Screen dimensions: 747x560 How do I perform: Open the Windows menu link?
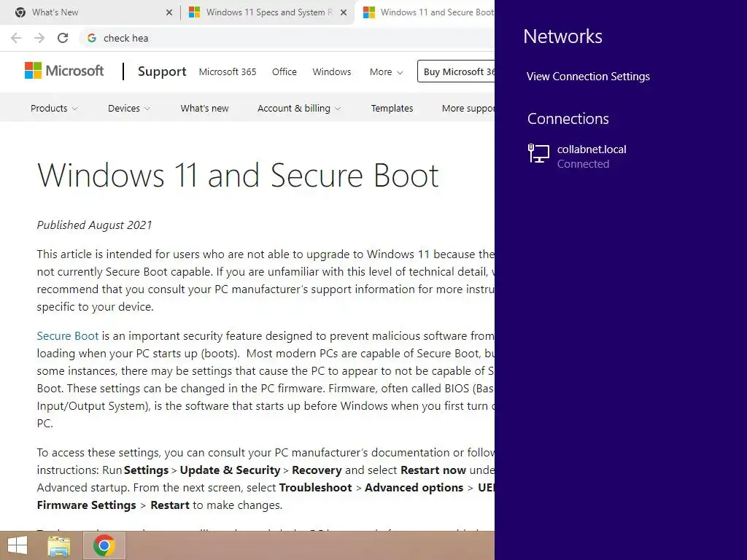332,72
